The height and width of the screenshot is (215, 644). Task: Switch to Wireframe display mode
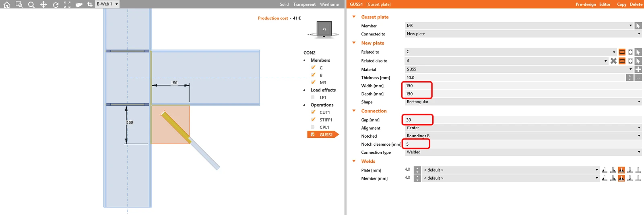pos(329,4)
